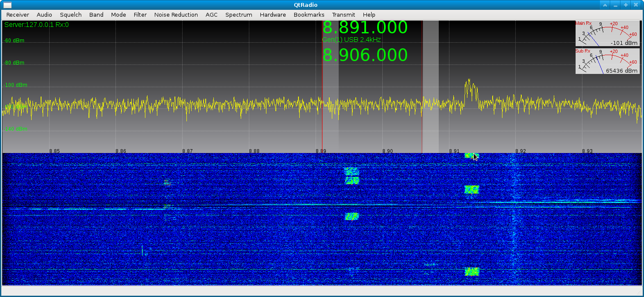Open the Spectrum menu

click(239, 15)
